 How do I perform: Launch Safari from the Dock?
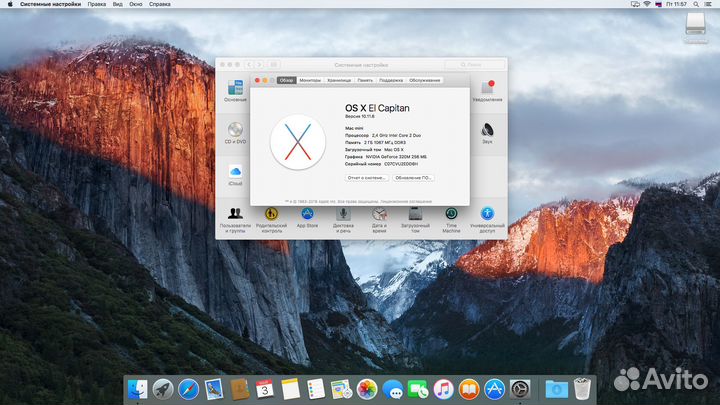click(188, 389)
